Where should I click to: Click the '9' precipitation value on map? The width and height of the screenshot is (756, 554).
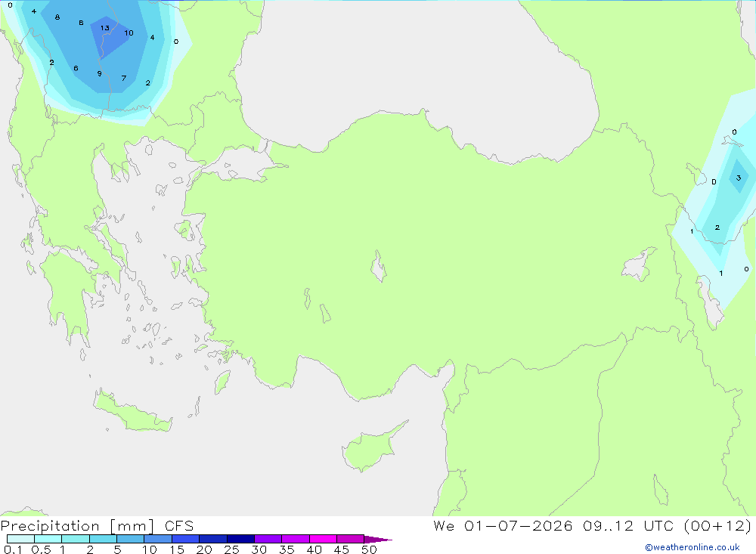(99, 74)
